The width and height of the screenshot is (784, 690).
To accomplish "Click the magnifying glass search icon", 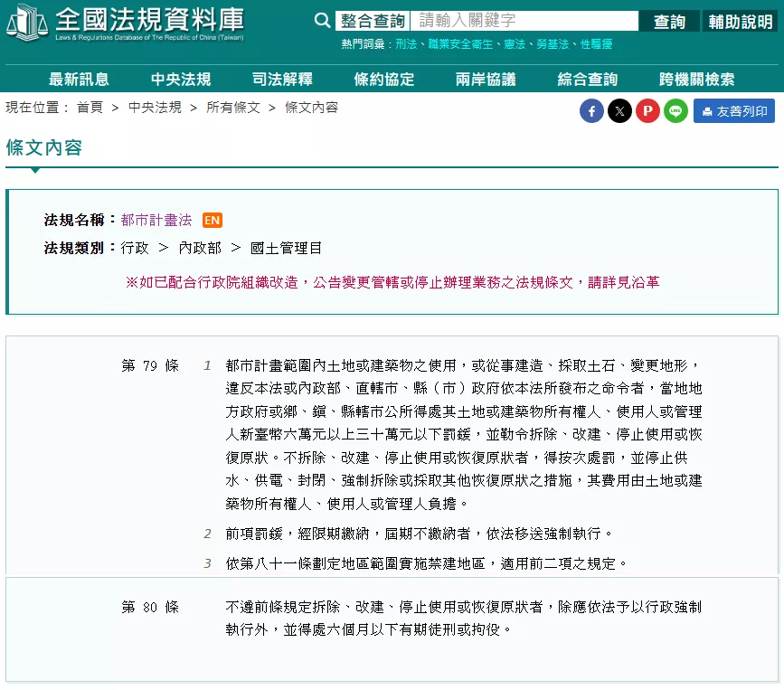I will [323, 21].
